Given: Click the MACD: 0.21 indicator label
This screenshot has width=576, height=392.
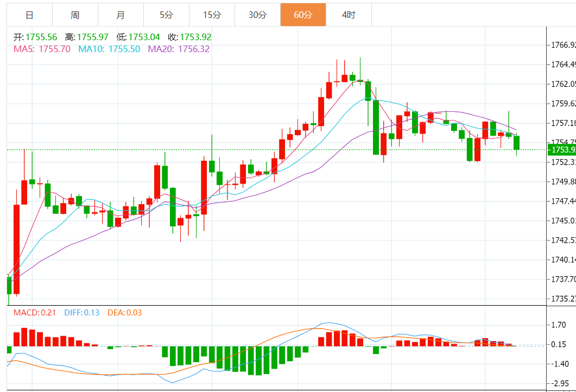Looking at the screenshot, I should click(x=35, y=313).
